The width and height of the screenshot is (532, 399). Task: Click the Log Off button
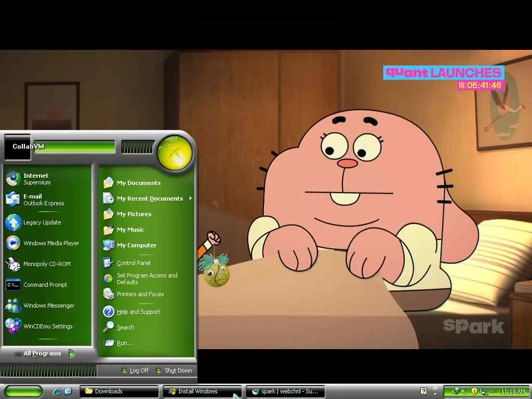[x=136, y=370]
